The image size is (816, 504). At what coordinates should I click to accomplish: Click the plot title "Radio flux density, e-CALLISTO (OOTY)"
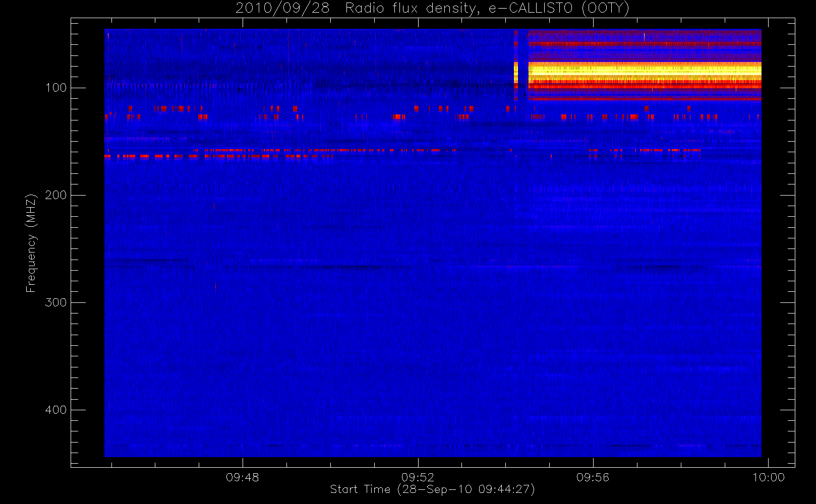(487, 9)
